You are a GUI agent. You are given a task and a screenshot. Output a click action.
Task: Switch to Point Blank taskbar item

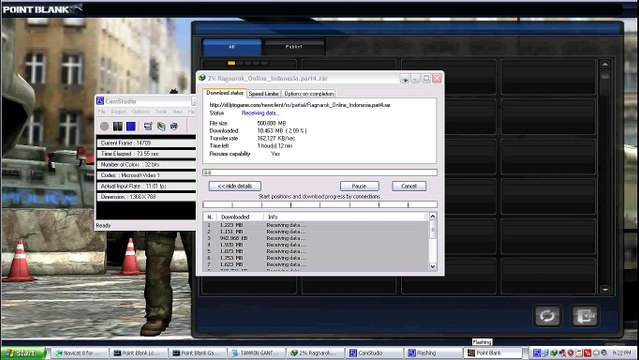pyautogui.click(x=494, y=353)
